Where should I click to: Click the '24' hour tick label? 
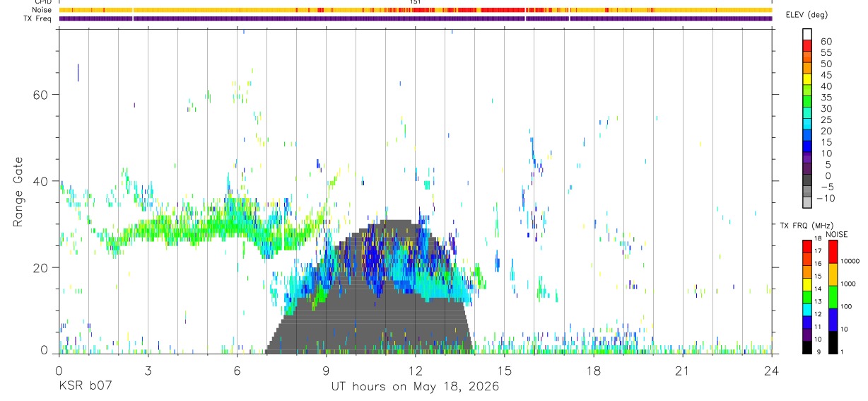pos(771,370)
